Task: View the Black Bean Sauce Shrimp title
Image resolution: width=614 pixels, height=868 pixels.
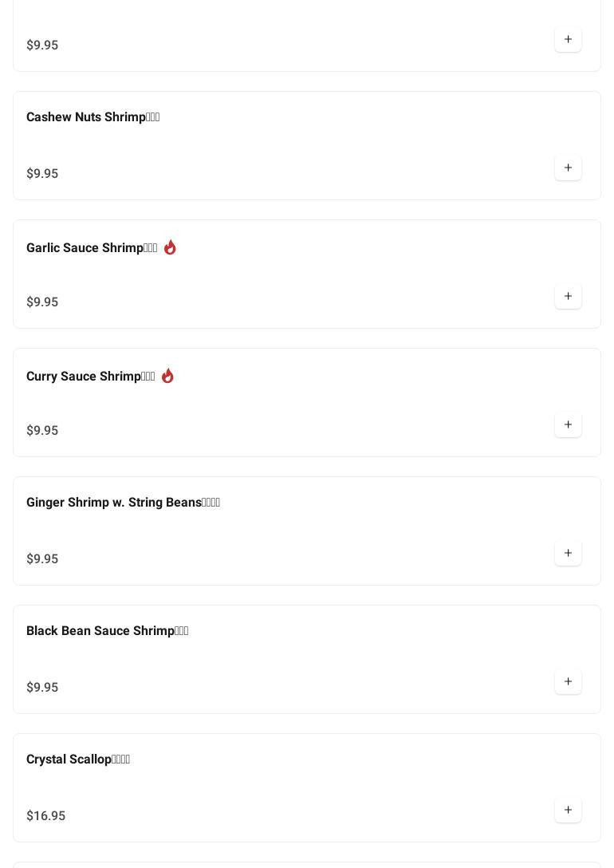Action: [x=108, y=630]
